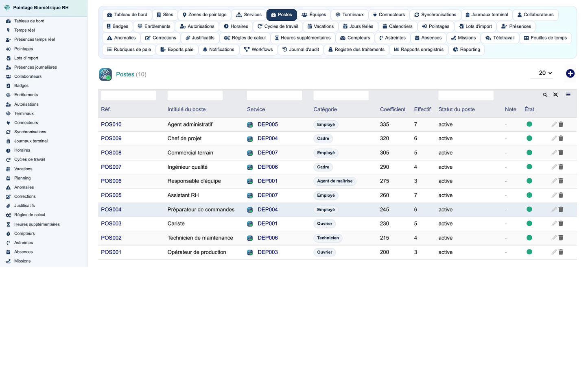The width and height of the screenshot is (588, 367).
Task: Click green state dot for POS009
Action: 529,138
